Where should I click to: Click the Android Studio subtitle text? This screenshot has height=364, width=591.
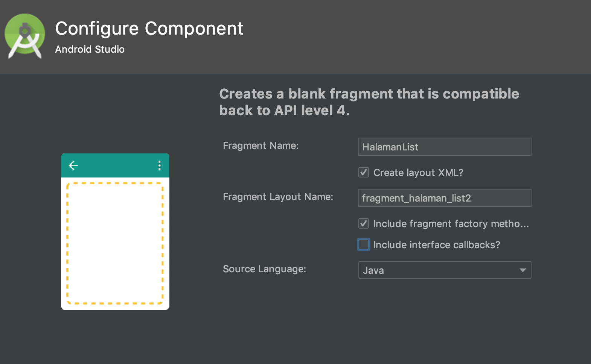tap(90, 49)
